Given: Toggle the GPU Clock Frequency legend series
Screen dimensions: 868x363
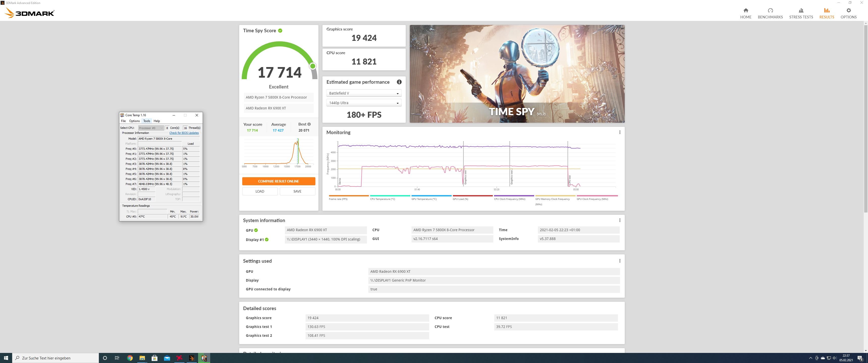Looking at the screenshot, I should 597,198.
